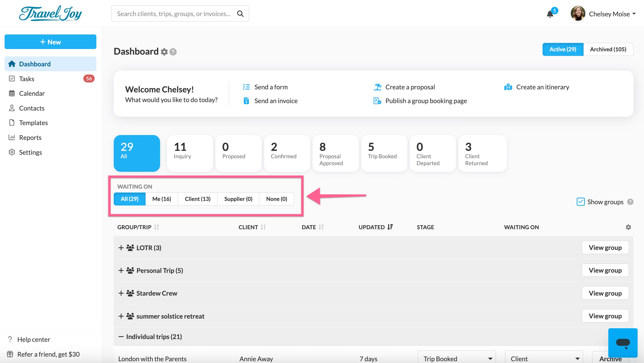Click Create a proposal link
This screenshot has height=363, width=644.
coord(410,87)
